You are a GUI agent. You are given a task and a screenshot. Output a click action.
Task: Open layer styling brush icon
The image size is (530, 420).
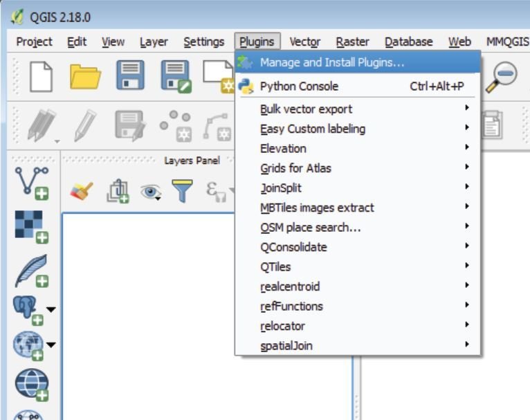[81, 191]
